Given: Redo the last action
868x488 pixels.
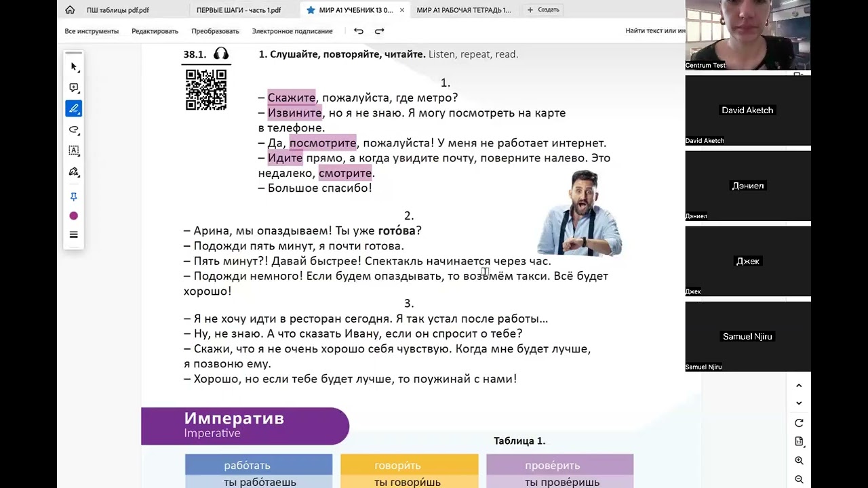Looking at the screenshot, I should [x=379, y=30].
